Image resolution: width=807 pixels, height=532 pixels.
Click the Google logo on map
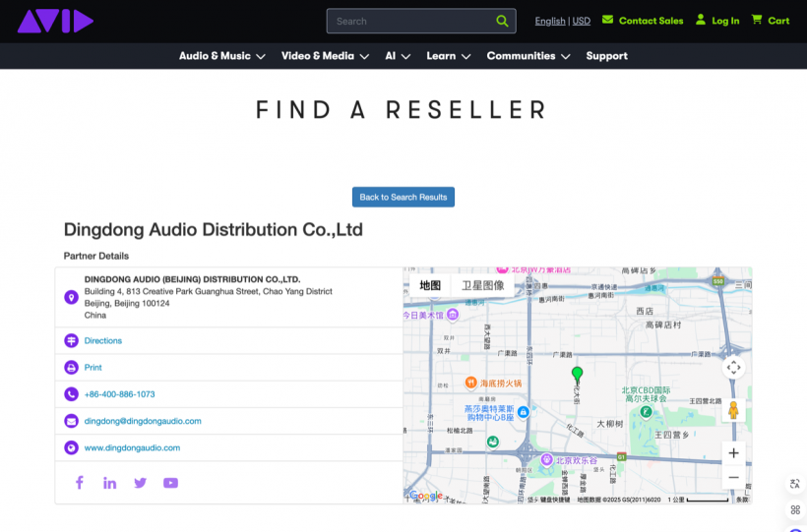426,496
